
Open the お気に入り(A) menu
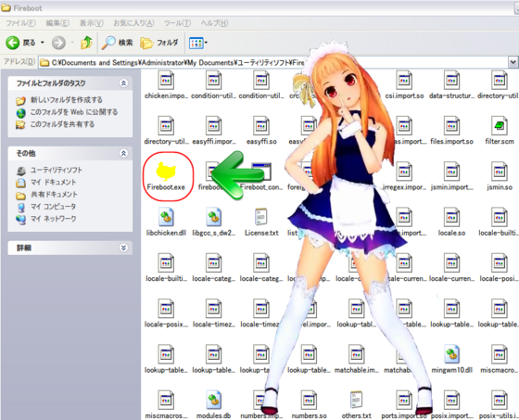pyautogui.click(x=133, y=23)
